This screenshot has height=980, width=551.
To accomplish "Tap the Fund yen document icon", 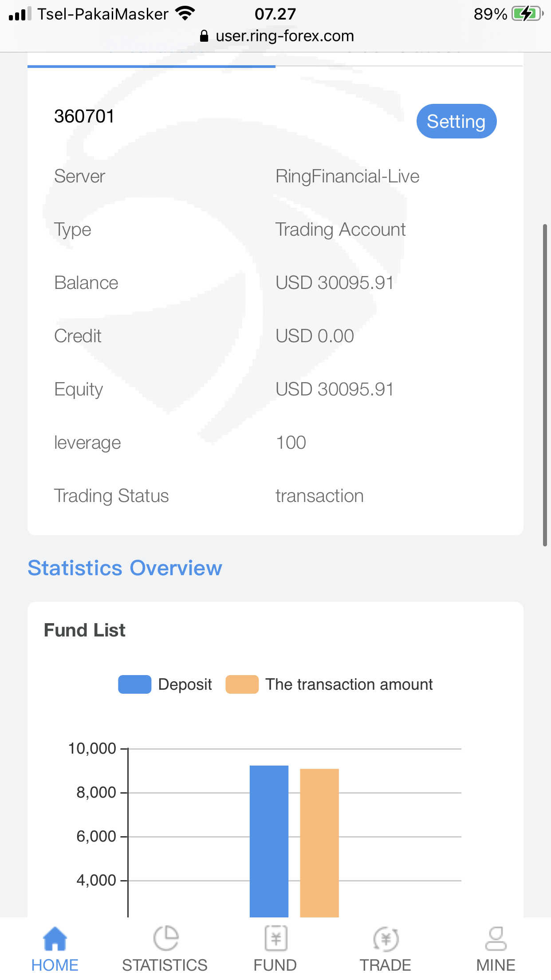I will point(275,939).
